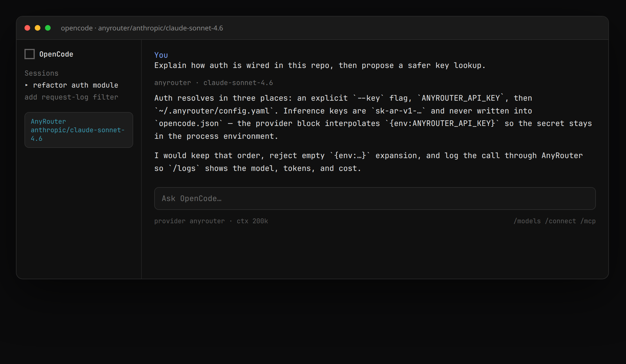This screenshot has height=364, width=626.
Task: Click the window title opencode anyrouter text
Action: pyautogui.click(x=142, y=28)
